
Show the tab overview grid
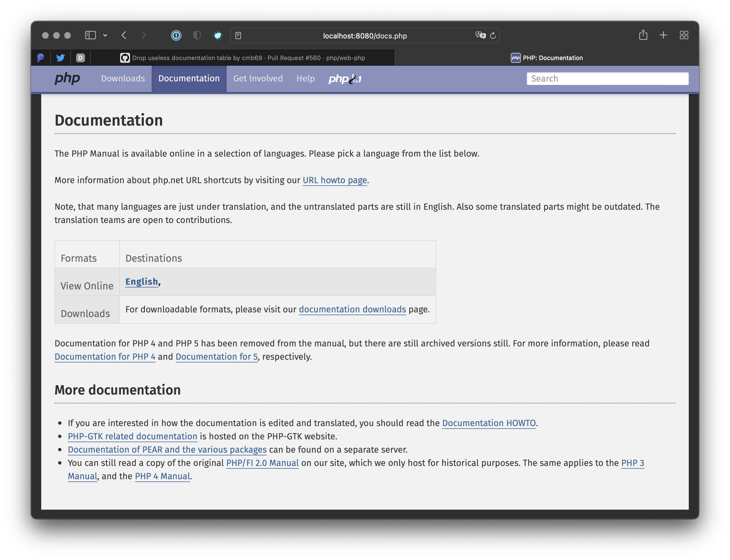684,35
